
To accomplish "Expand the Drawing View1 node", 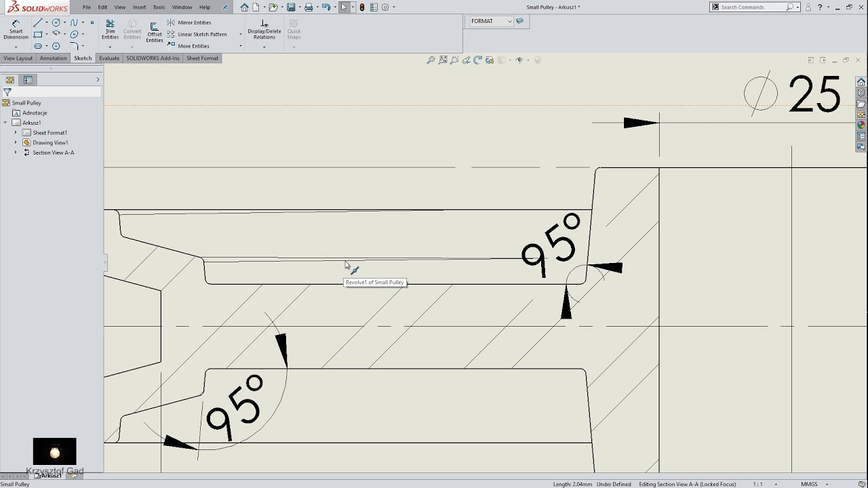I will [x=16, y=142].
